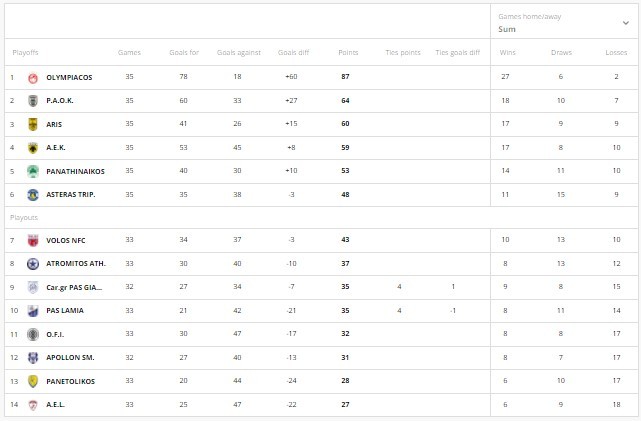Sort table by Goals for column
Screen dimensions: 641x421
pos(185,52)
